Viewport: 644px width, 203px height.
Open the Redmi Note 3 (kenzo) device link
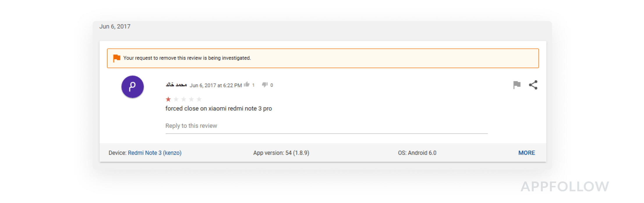point(155,153)
